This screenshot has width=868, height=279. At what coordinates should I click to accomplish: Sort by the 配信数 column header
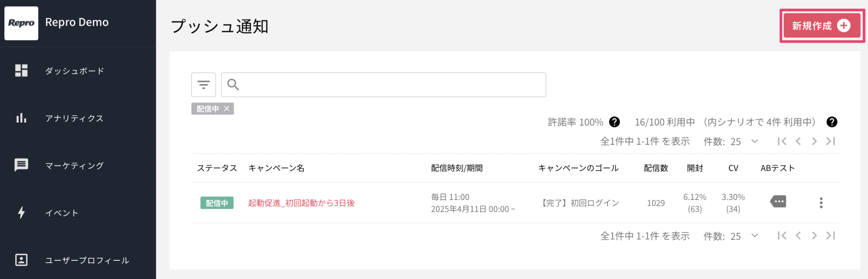pos(656,168)
